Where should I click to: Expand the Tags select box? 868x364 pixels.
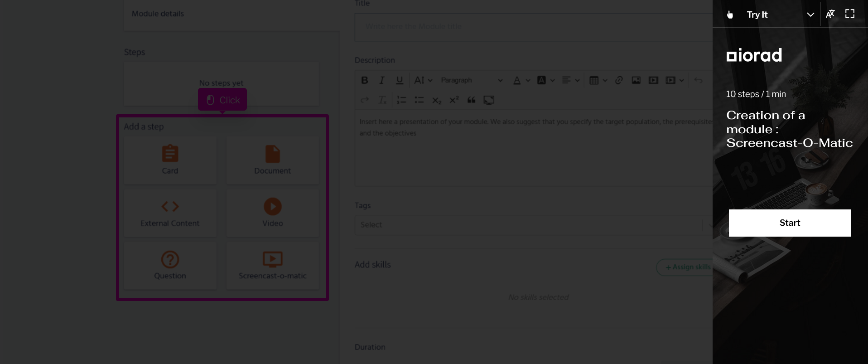click(x=530, y=225)
